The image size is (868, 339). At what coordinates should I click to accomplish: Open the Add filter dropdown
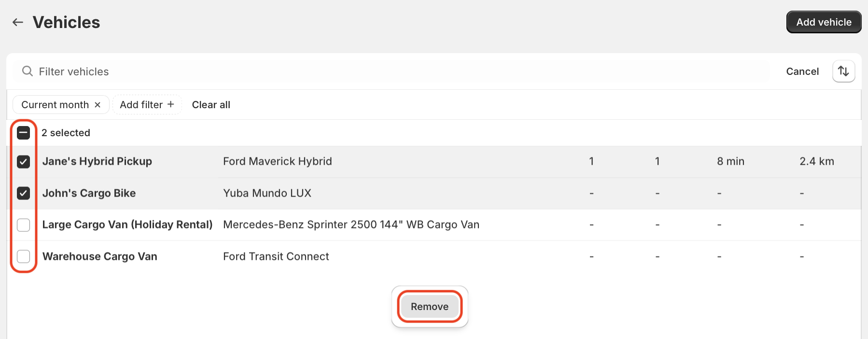point(147,105)
